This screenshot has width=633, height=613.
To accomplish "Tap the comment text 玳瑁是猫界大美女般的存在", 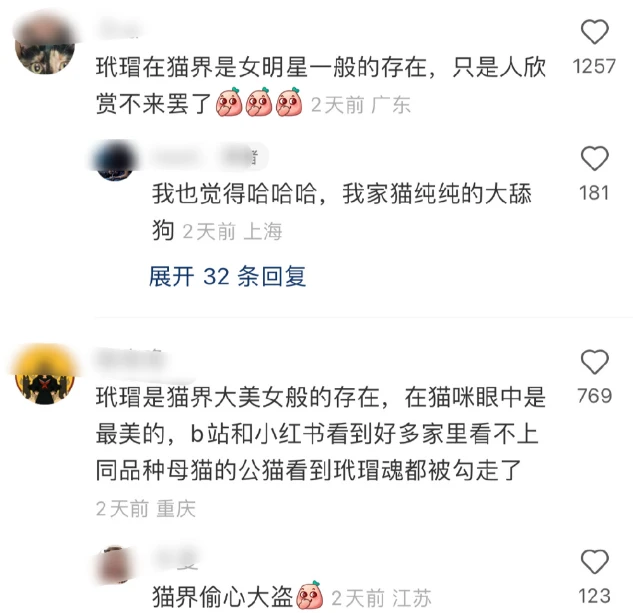I will 238,397.
